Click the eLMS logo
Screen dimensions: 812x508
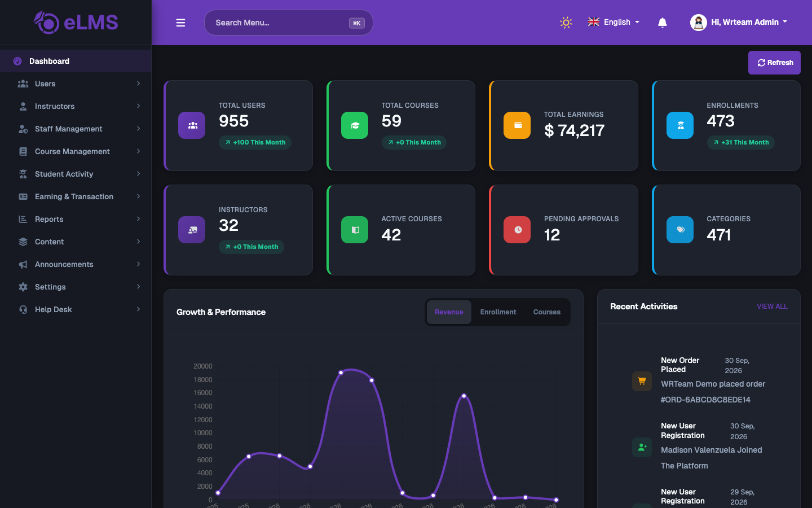coord(76,23)
